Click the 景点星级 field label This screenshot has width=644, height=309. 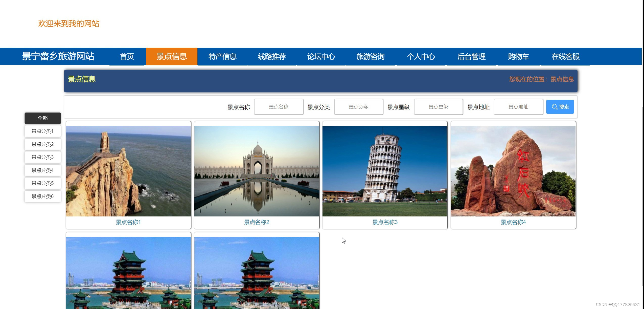399,107
